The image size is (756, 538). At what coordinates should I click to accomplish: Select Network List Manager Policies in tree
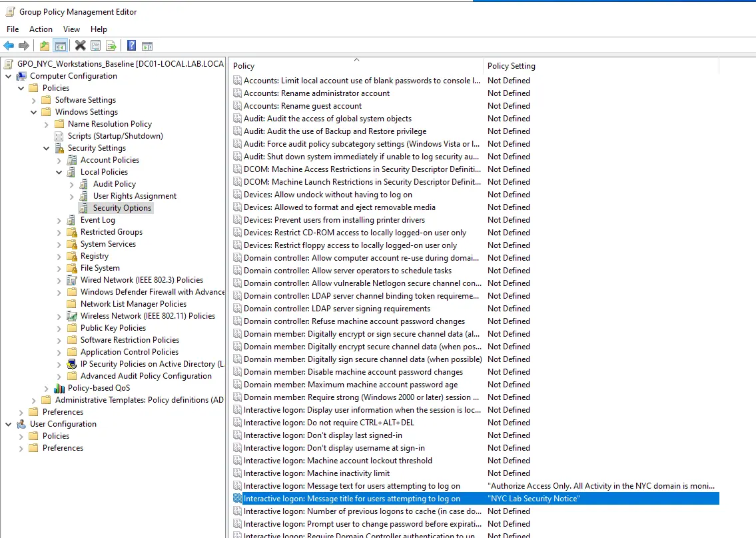(133, 304)
